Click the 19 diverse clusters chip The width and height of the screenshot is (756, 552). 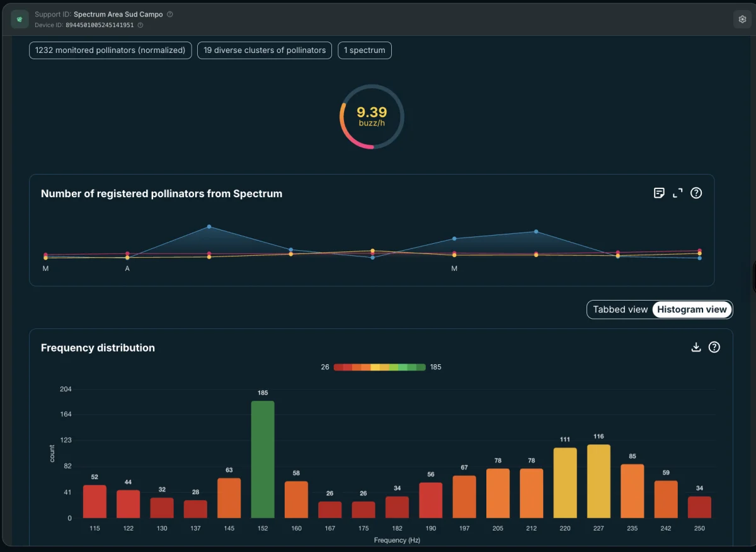tap(265, 50)
